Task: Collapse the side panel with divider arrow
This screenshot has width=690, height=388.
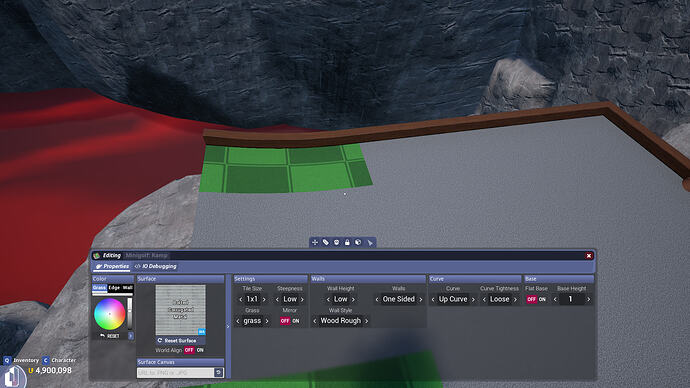Action: [x=228, y=326]
